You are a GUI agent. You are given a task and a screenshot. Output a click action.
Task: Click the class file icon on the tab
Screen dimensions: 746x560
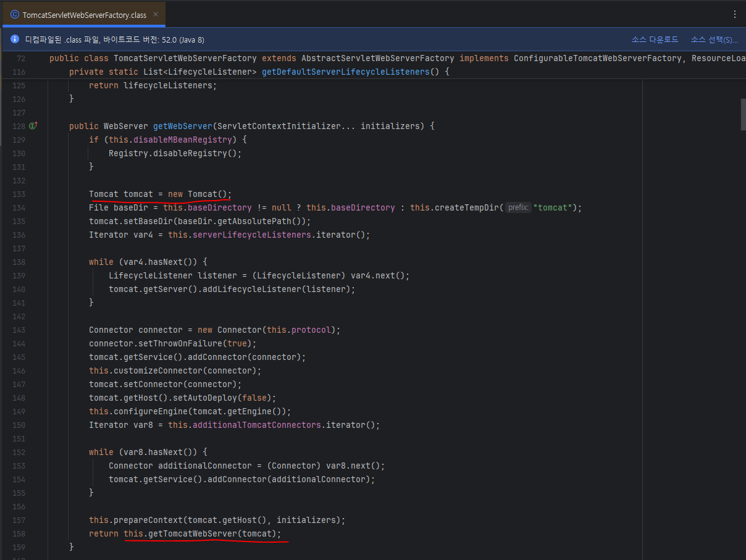15,14
